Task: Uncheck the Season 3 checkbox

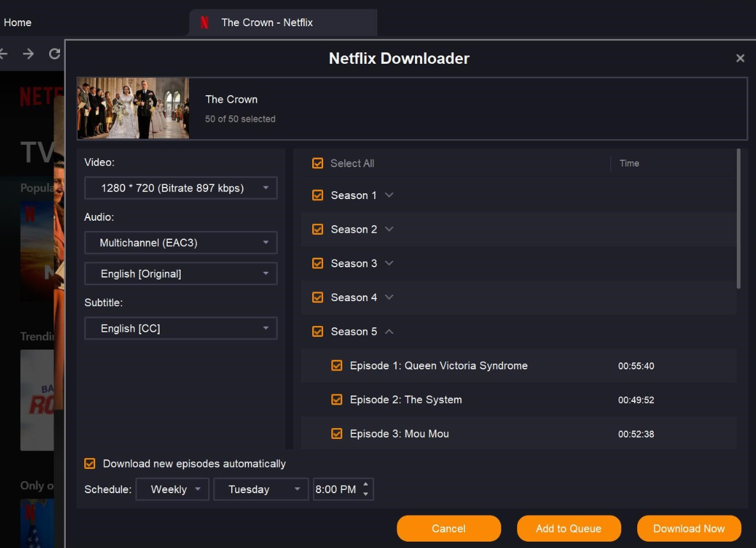Action: coord(318,263)
